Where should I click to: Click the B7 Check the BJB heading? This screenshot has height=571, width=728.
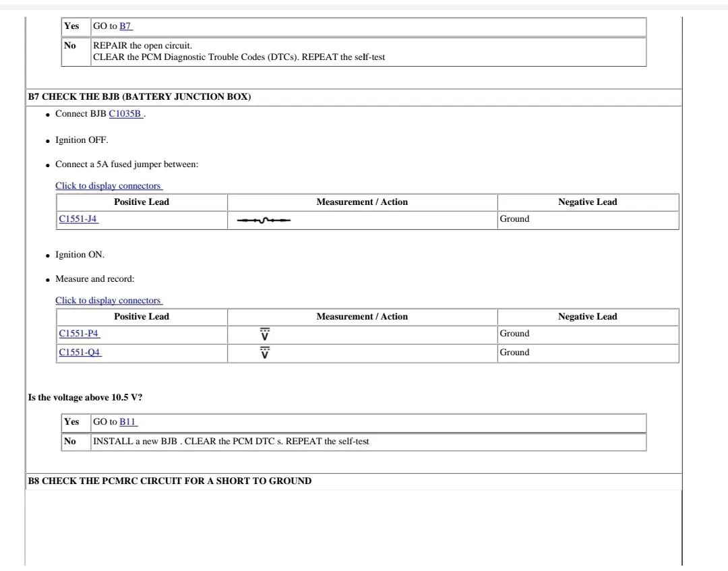pos(140,97)
